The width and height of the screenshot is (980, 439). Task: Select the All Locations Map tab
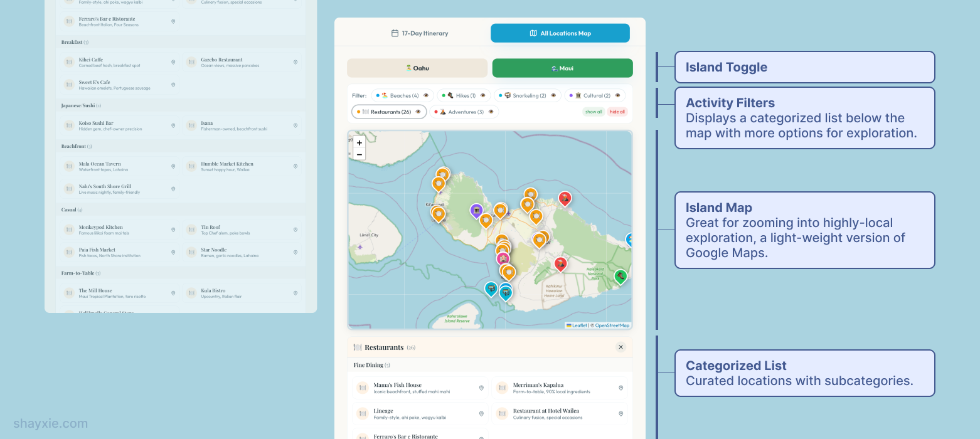click(560, 33)
